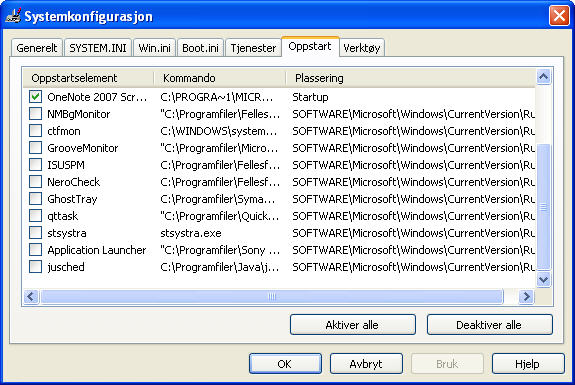Switch to the Win.ini tab
The image size is (575, 385).
tap(154, 48)
